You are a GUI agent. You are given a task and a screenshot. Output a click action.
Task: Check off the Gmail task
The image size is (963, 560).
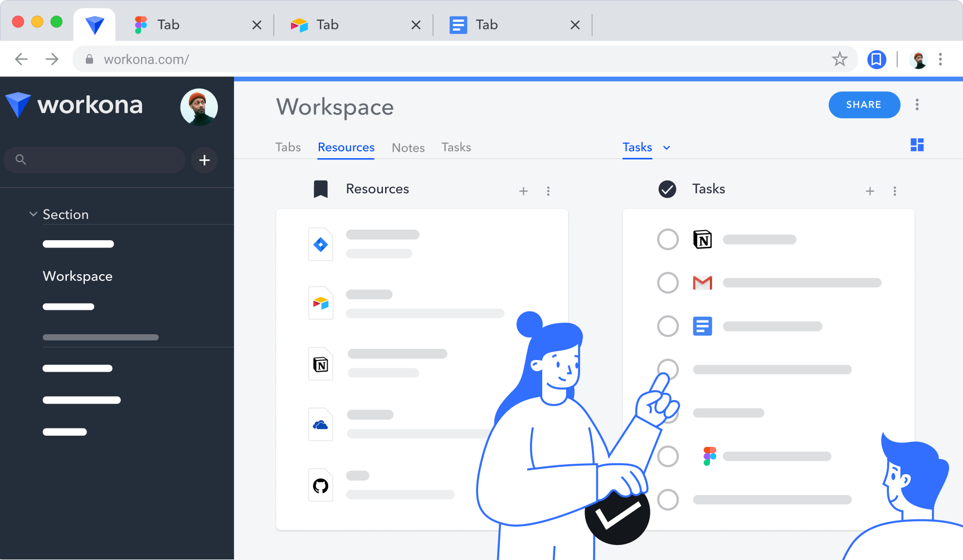coord(668,283)
